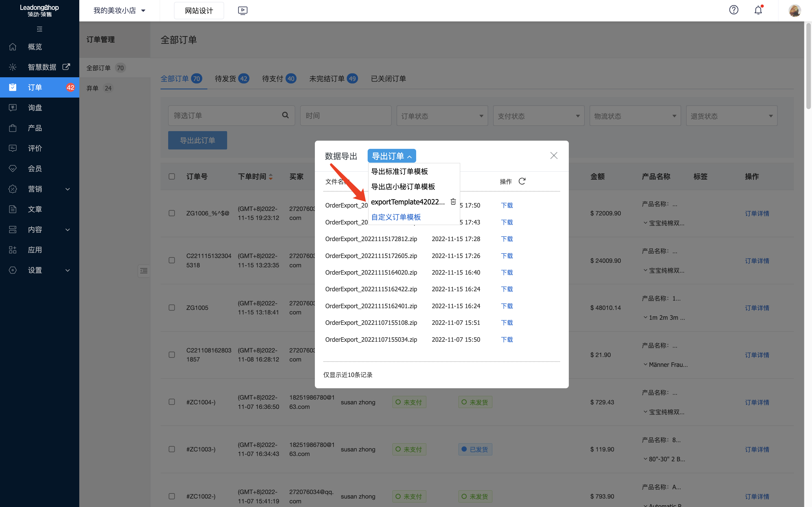This screenshot has height=507, width=812.
Task: Delete the exportTemplate42022 template via trash icon
Action: click(x=453, y=202)
